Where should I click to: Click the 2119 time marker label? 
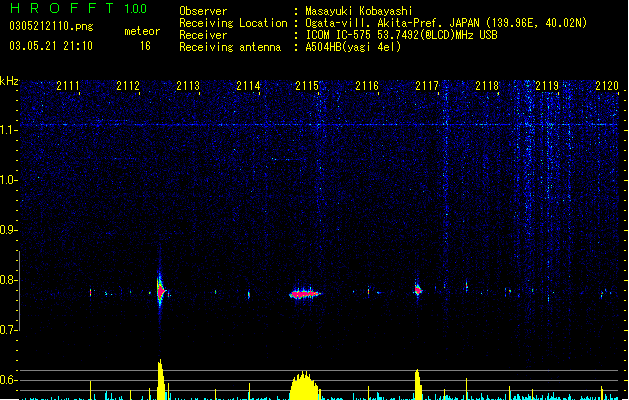pos(547,86)
